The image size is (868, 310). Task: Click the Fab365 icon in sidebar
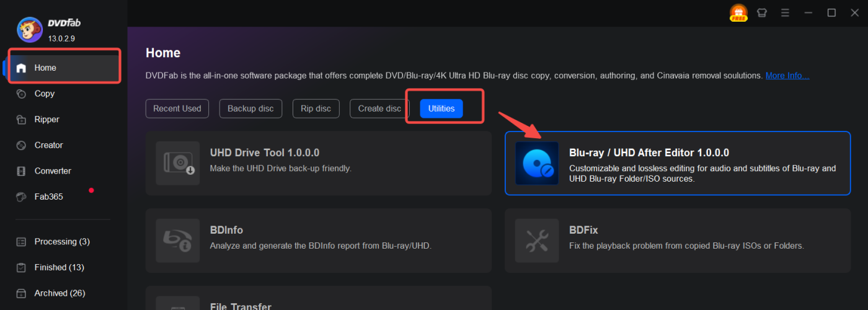(x=21, y=197)
